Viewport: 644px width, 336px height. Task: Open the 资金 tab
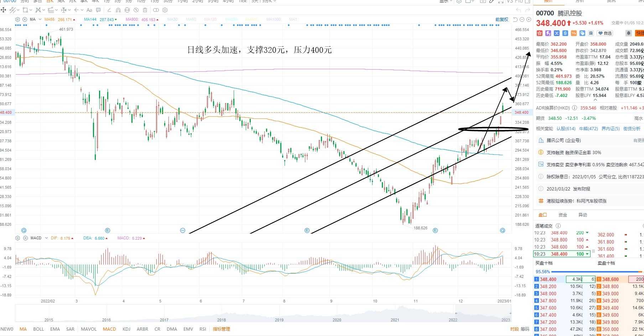point(563,215)
